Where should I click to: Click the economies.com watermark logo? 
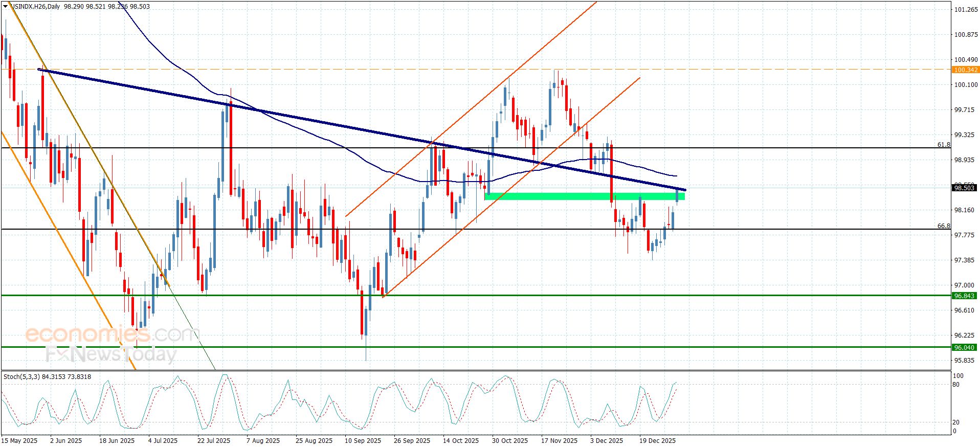coord(110,334)
